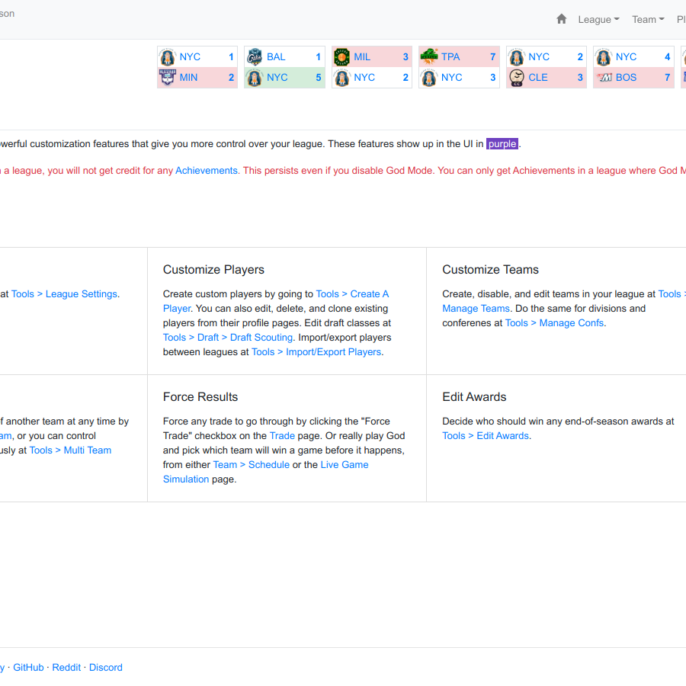686x686 pixels.
Task: Click the Cleveland team logo
Action: coord(516,77)
